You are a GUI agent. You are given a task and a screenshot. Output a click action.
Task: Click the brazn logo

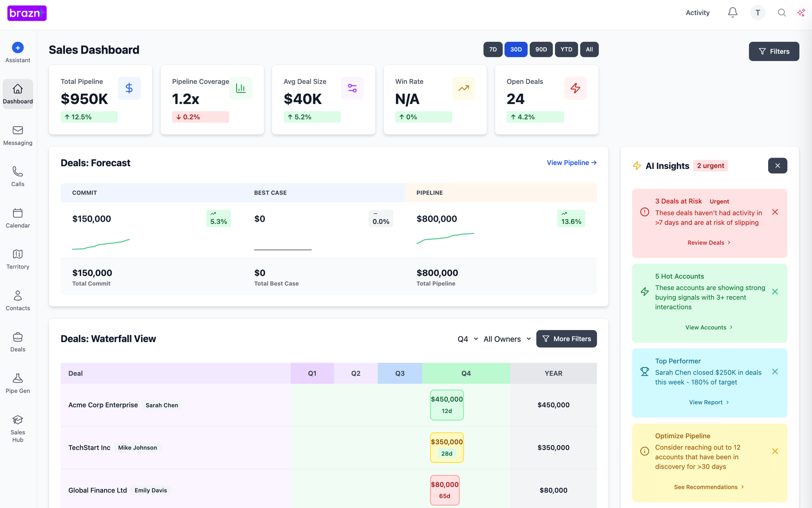[x=27, y=13]
